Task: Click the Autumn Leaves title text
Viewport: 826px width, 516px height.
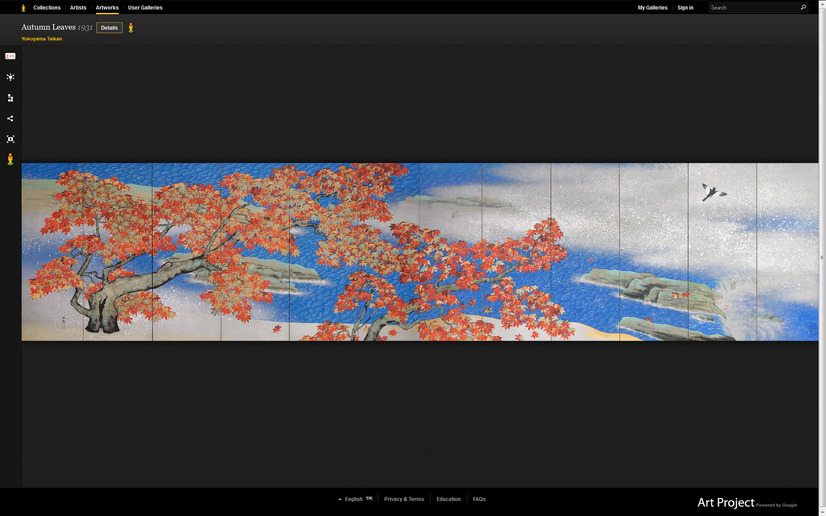Action: click(48, 27)
